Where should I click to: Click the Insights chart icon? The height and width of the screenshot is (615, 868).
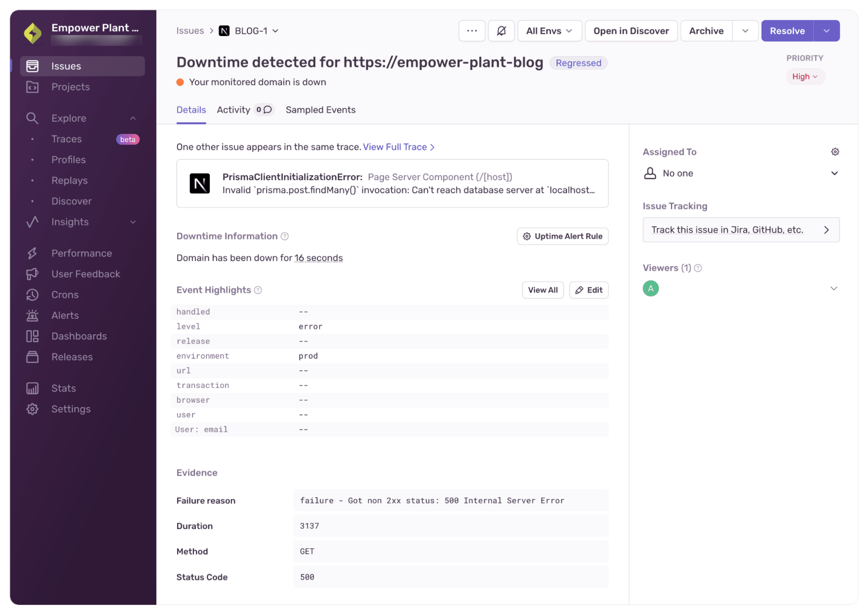pyautogui.click(x=32, y=222)
